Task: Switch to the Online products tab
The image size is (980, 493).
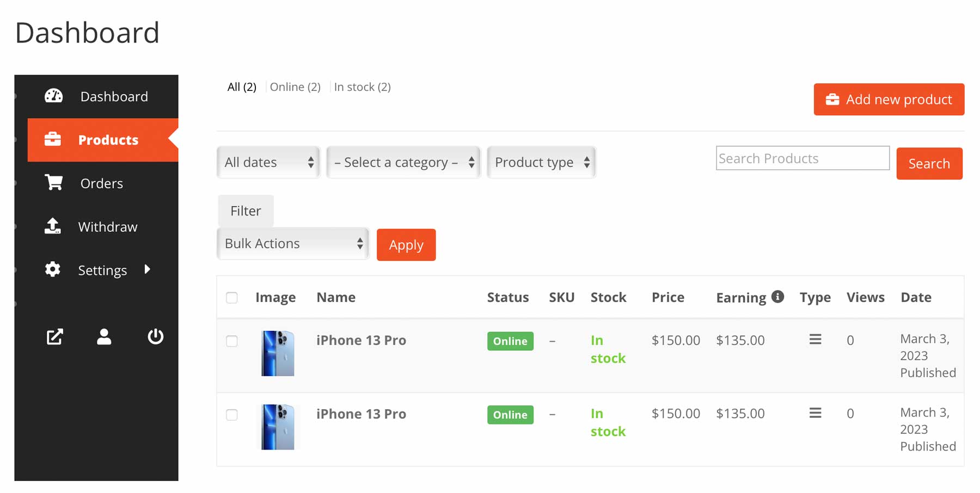Action: pyautogui.click(x=295, y=87)
